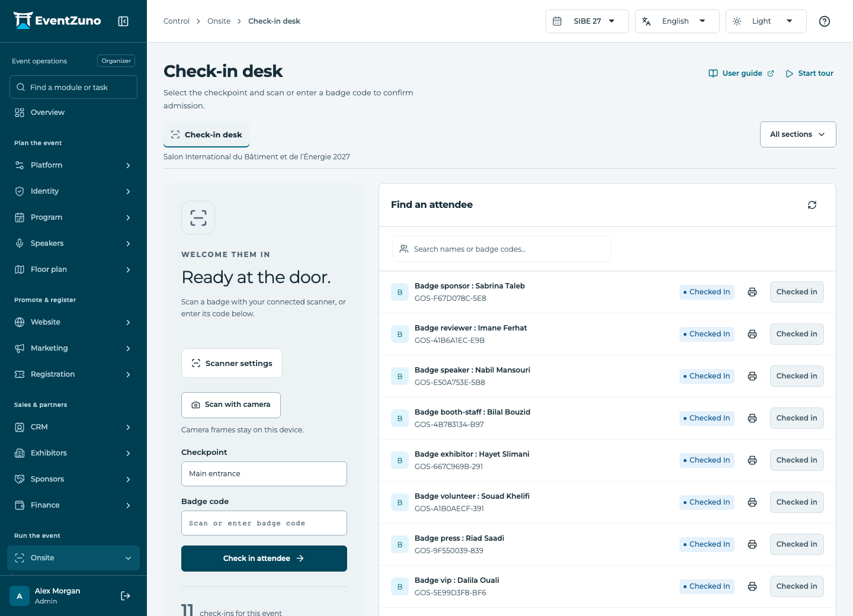
Task: Print badge for Hayet Slimani
Action: pos(752,460)
